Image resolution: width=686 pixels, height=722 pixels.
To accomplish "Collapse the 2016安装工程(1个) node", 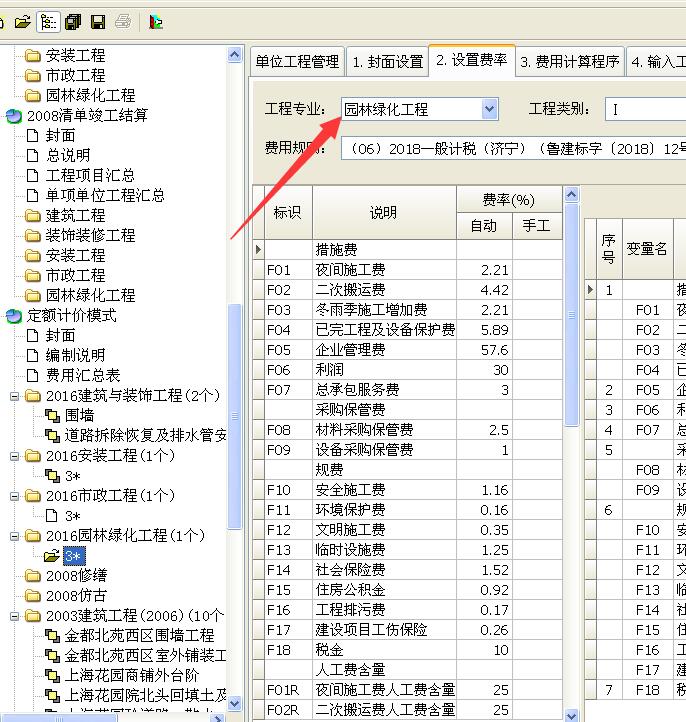I will pyautogui.click(x=15, y=456).
